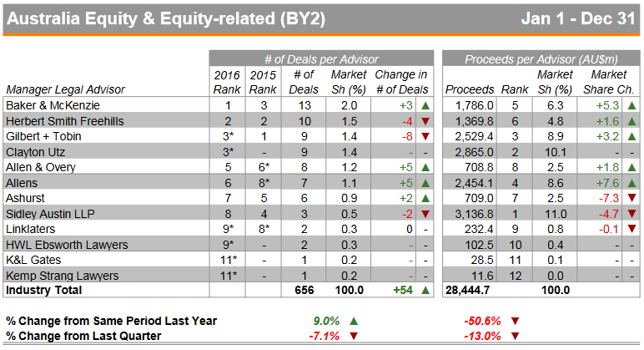The height and width of the screenshot is (350, 644).
Task: Click Sidley Austin market share 11.0
Action: tap(556, 214)
